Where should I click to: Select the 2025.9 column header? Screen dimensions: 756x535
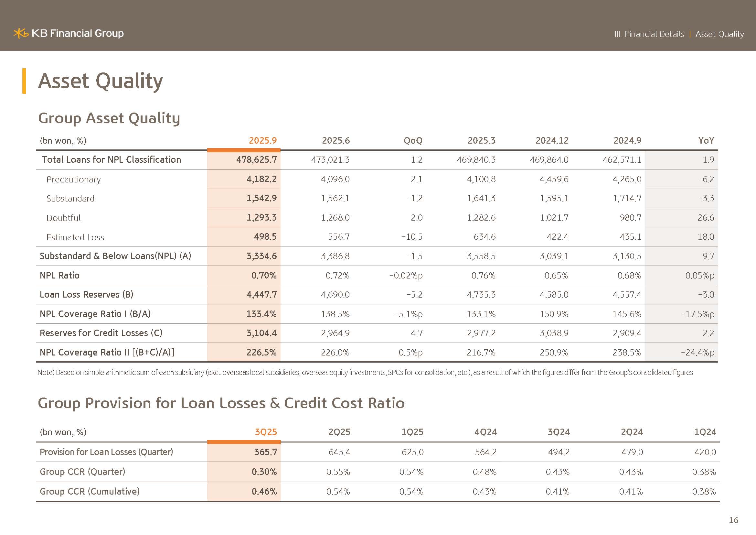point(262,141)
